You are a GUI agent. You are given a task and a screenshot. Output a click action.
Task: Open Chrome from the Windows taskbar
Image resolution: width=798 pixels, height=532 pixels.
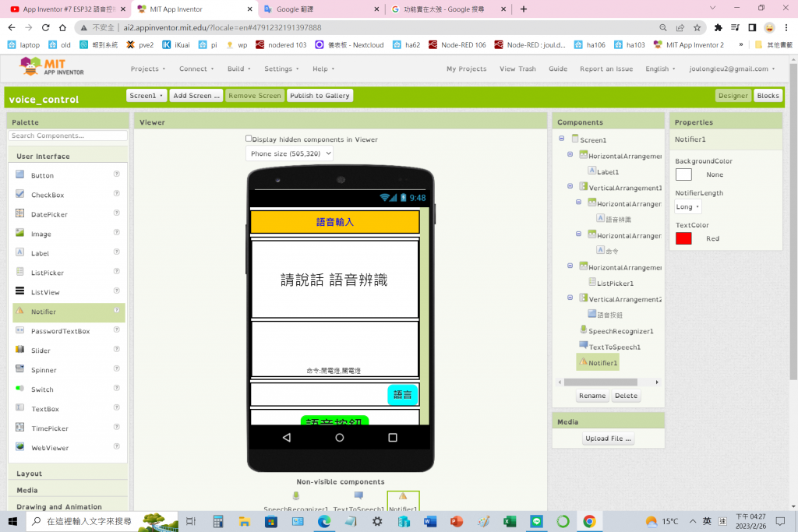pos(589,521)
